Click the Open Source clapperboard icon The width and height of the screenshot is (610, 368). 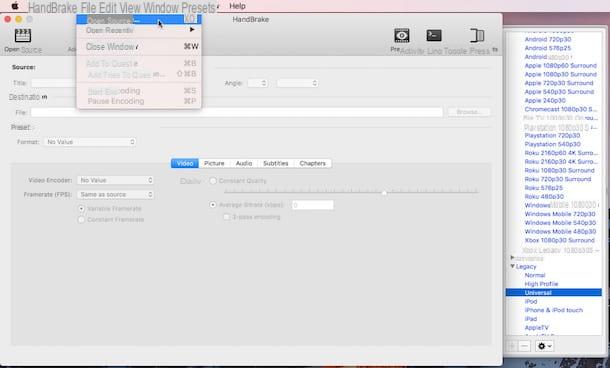23,35
